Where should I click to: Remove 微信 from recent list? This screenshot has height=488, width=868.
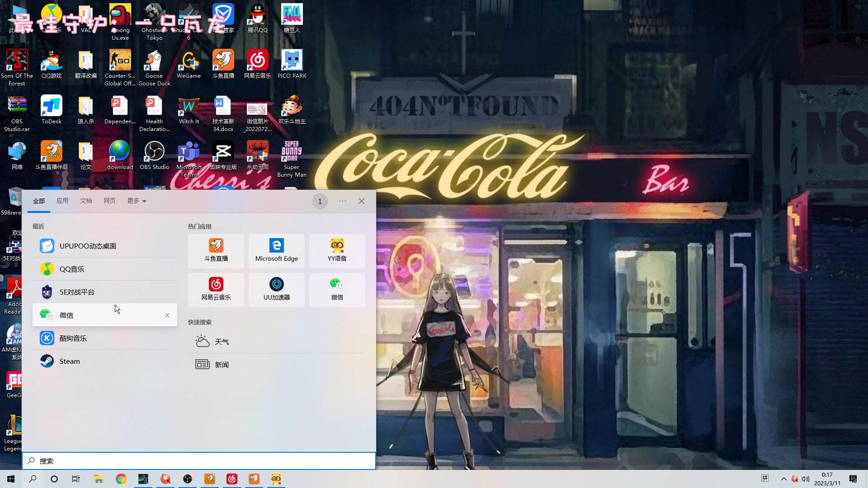(x=167, y=315)
